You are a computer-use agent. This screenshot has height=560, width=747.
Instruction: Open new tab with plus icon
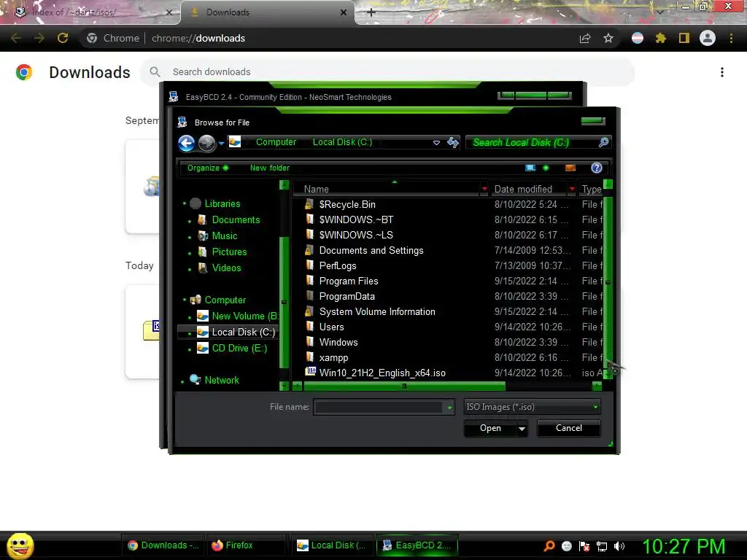click(x=371, y=12)
